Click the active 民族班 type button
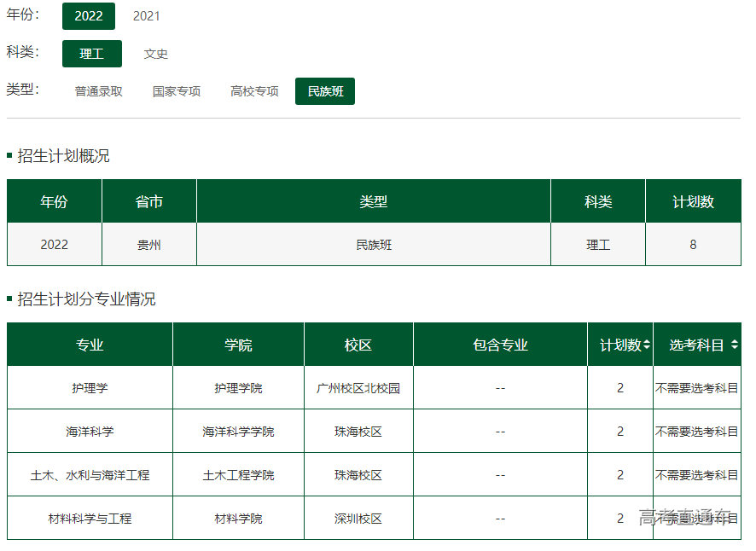The image size is (756, 551). (x=325, y=91)
